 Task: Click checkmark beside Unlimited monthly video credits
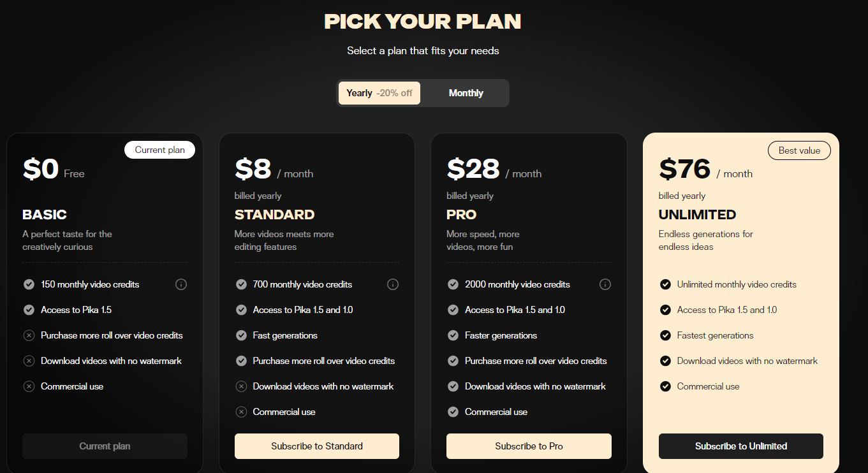click(665, 284)
